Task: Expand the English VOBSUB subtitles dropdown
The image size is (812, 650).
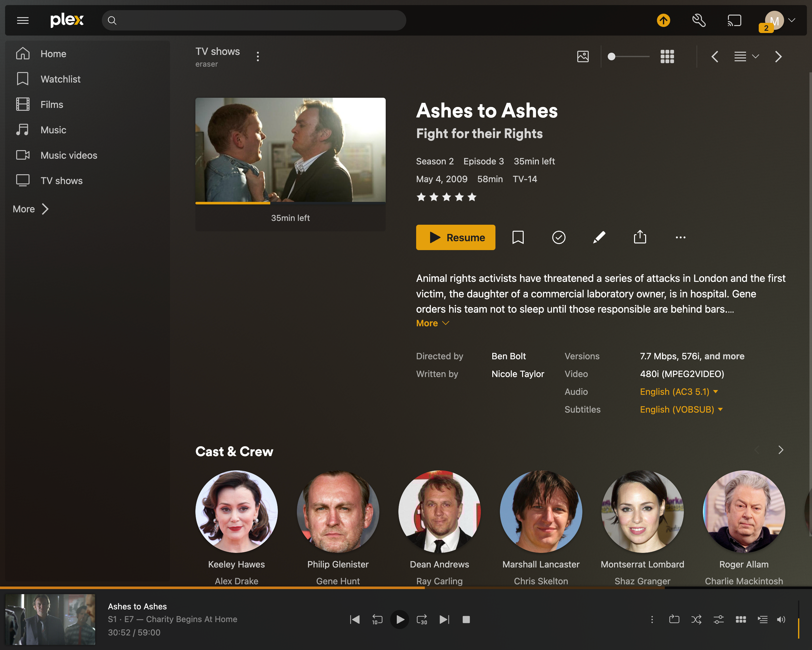Action: [682, 410]
